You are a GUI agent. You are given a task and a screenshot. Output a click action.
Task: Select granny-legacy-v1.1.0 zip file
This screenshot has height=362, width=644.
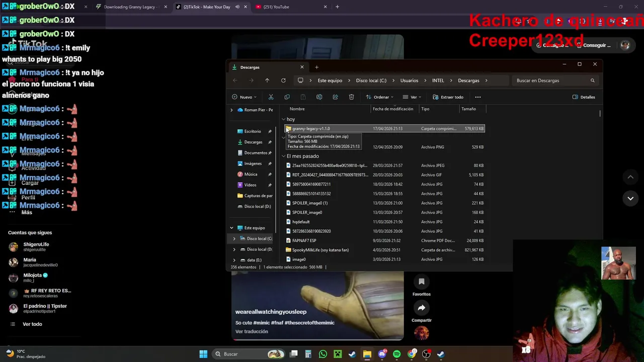(x=385, y=129)
